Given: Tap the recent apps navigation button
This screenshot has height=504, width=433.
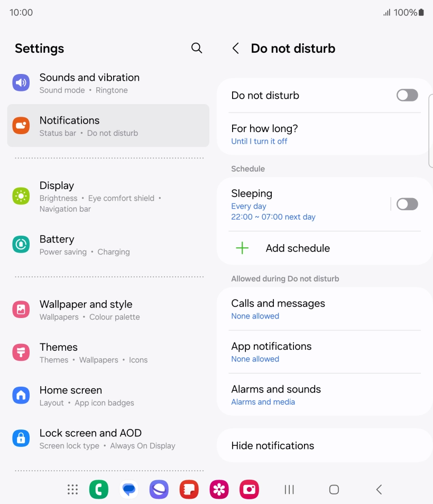Looking at the screenshot, I should pyautogui.click(x=289, y=490).
